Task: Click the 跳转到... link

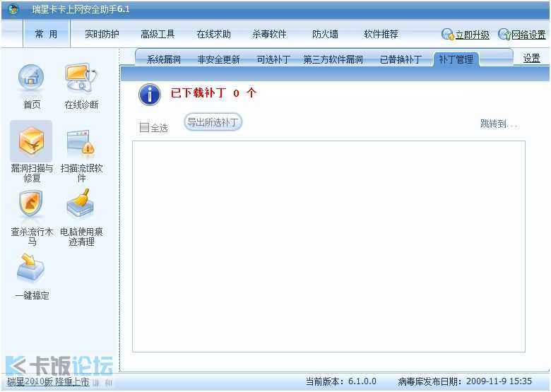Action: [499, 124]
